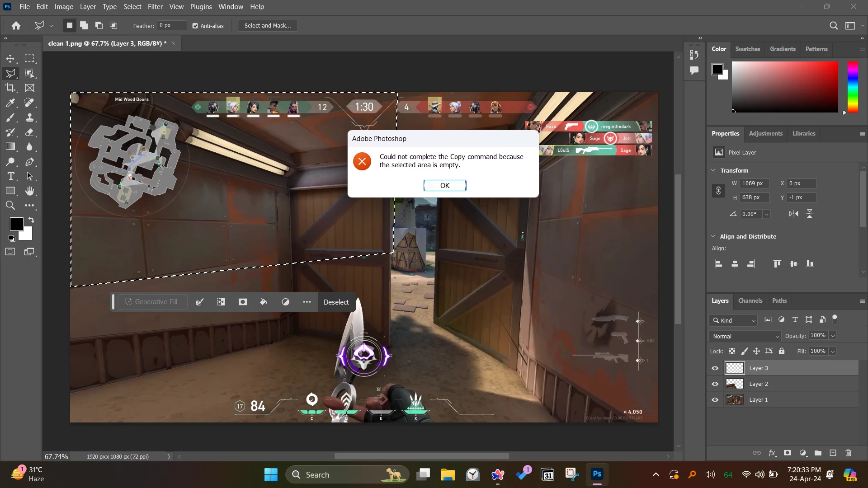Open the Filter menu
Viewport: 868px width, 488px height.
(155, 7)
